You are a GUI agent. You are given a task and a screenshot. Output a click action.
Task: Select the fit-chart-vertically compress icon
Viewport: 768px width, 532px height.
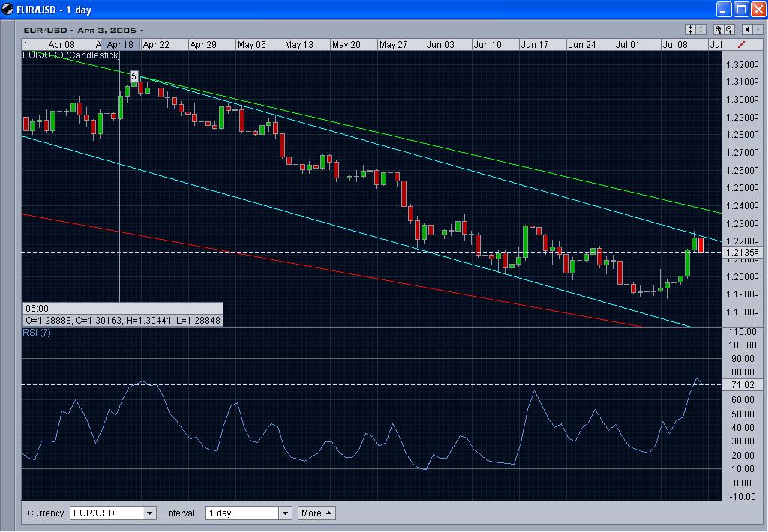tap(690, 30)
